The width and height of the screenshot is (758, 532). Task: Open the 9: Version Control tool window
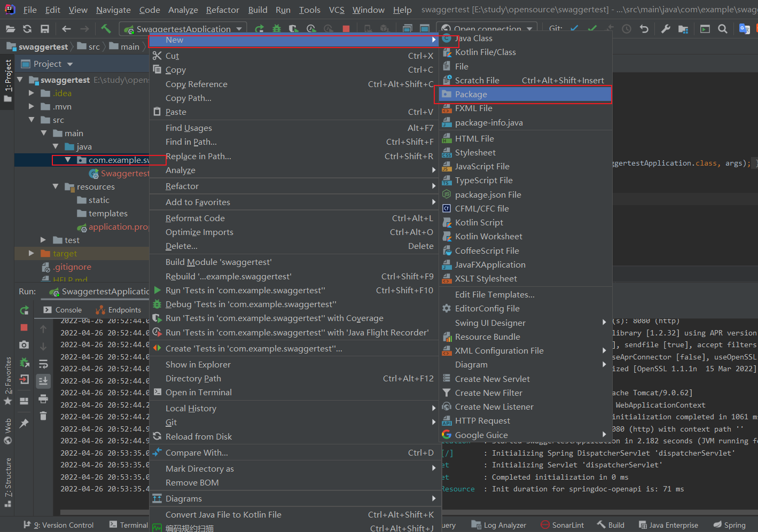click(58, 525)
